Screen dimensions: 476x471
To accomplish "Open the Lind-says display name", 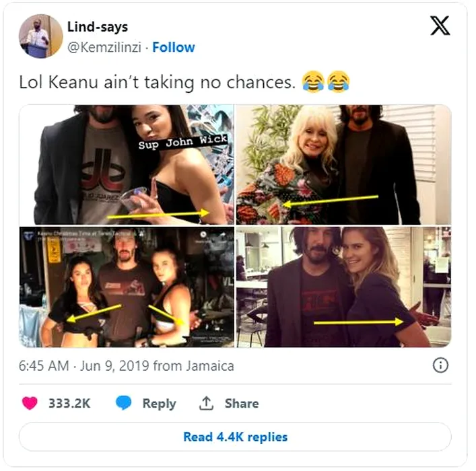I will (x=97, y=28).
